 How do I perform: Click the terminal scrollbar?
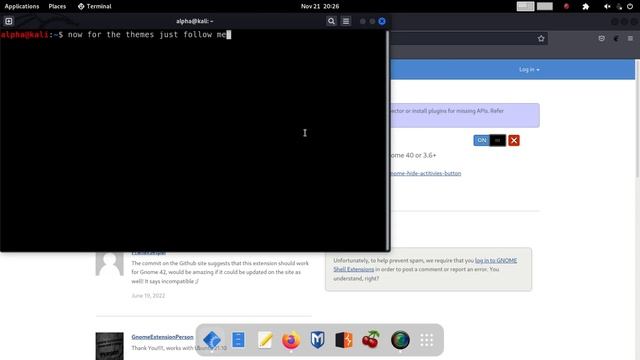click(x=387, y=140)
